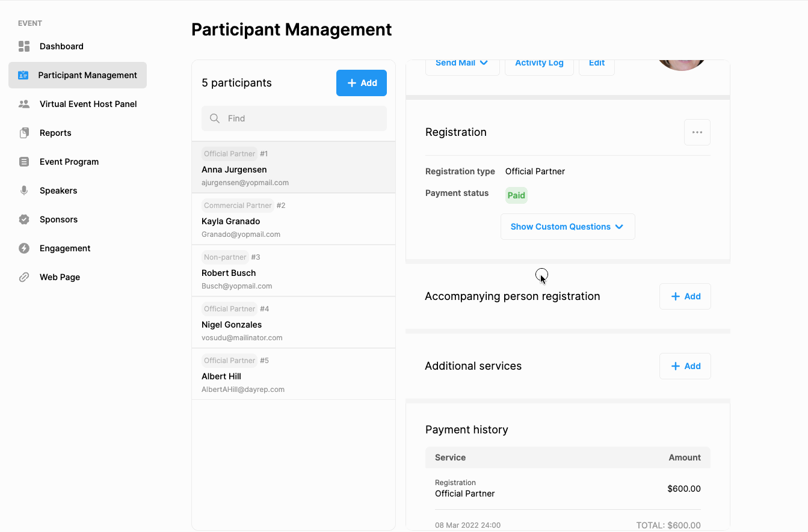Click the Edit button for the participant
808x532 pixels.
tap(596, 64)
